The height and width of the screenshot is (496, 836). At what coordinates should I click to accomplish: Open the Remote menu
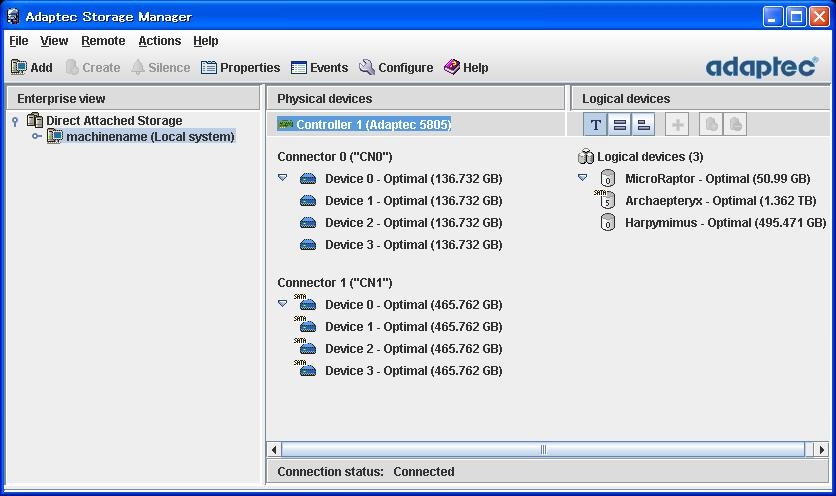click(x=103, y=41)
